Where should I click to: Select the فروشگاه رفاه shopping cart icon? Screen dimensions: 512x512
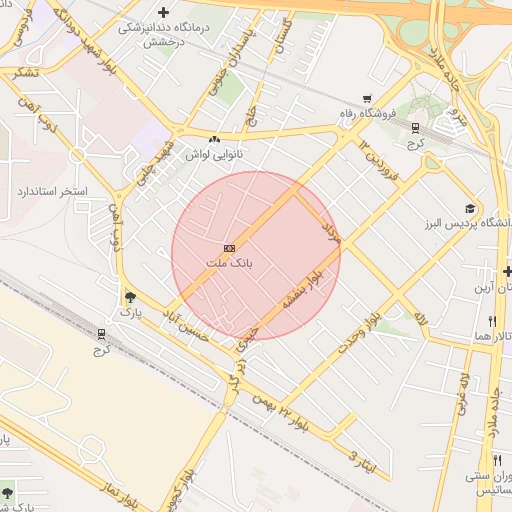coord(367,99)
